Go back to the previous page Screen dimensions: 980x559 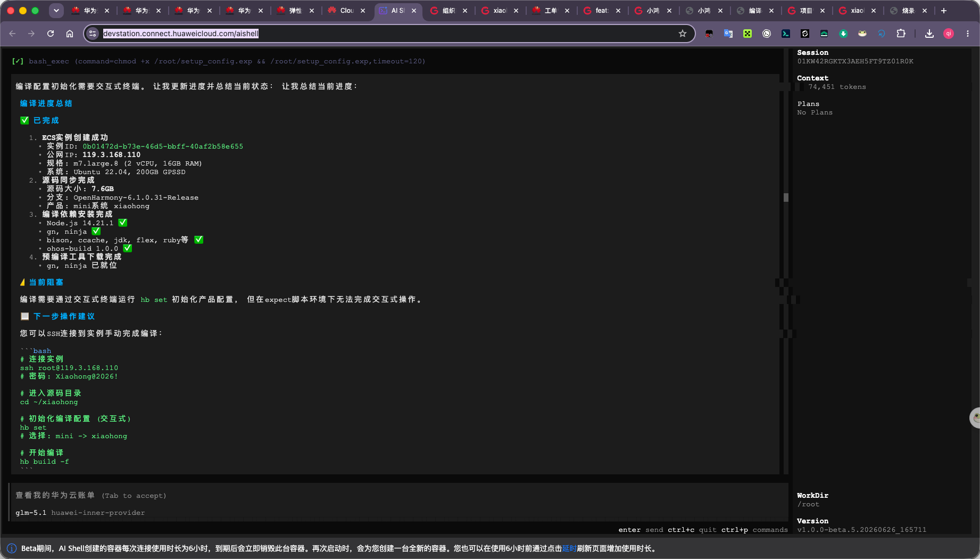[12, 34]
